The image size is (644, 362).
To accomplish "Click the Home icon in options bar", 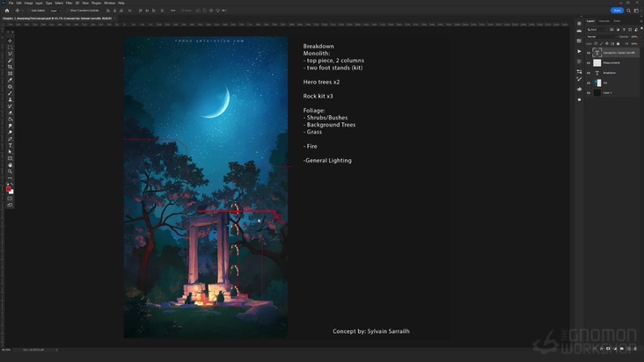I will point(7,11).
